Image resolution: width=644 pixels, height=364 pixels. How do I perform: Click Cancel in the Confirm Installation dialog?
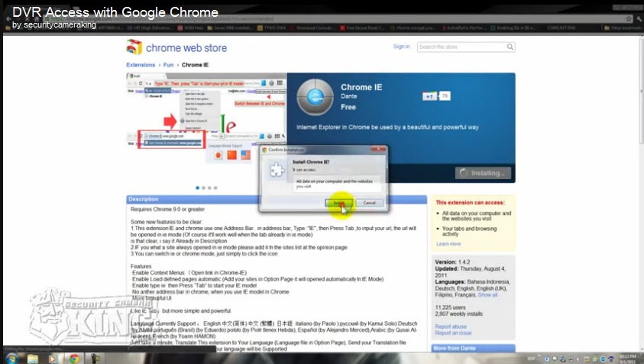369,203
